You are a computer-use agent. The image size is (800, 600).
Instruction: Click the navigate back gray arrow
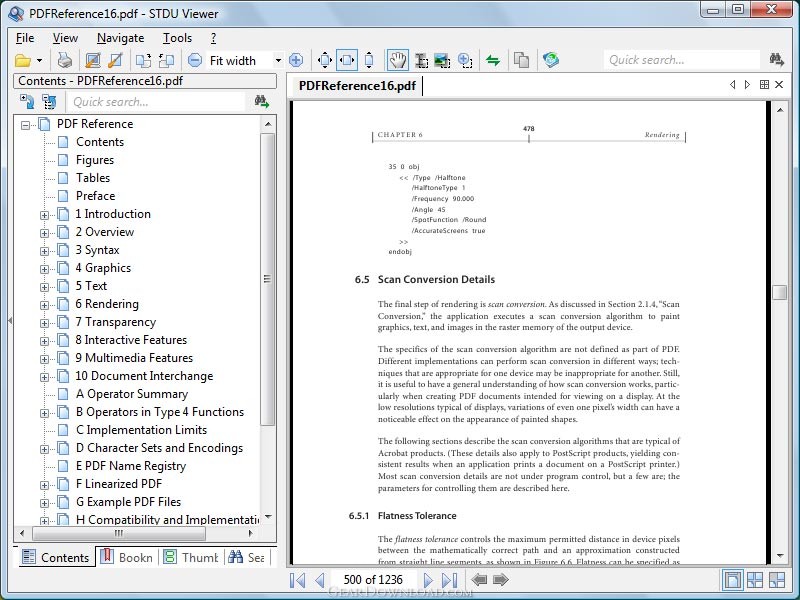tap(479, 580)
